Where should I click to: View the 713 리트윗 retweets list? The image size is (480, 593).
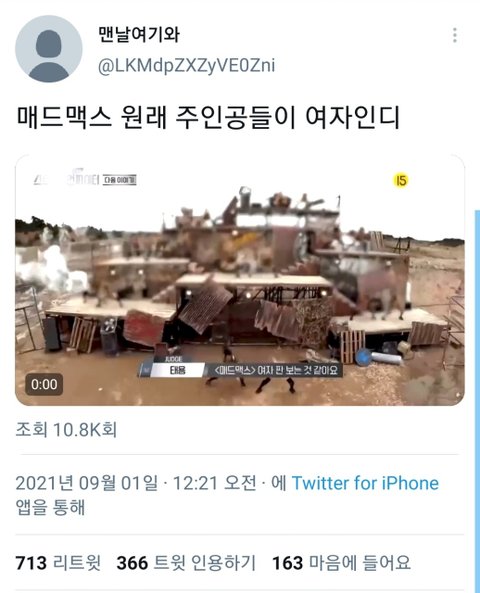tap(58, 563)
